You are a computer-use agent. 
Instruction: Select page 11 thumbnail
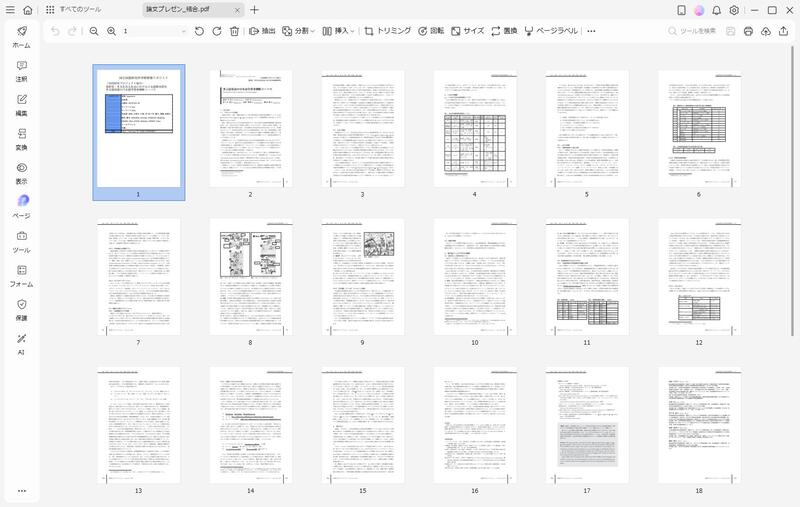tap(587, 277)
